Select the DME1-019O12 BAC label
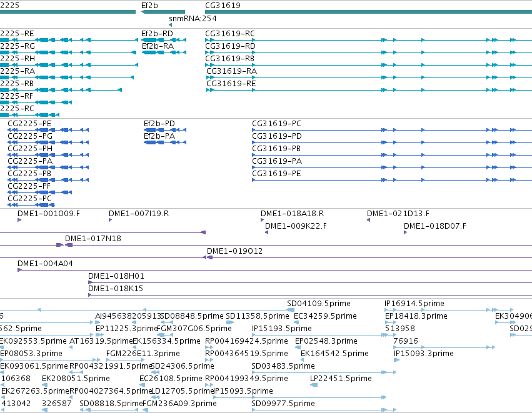Image resolution: width=532 pixels, height=413 pixels. point(235,251)
